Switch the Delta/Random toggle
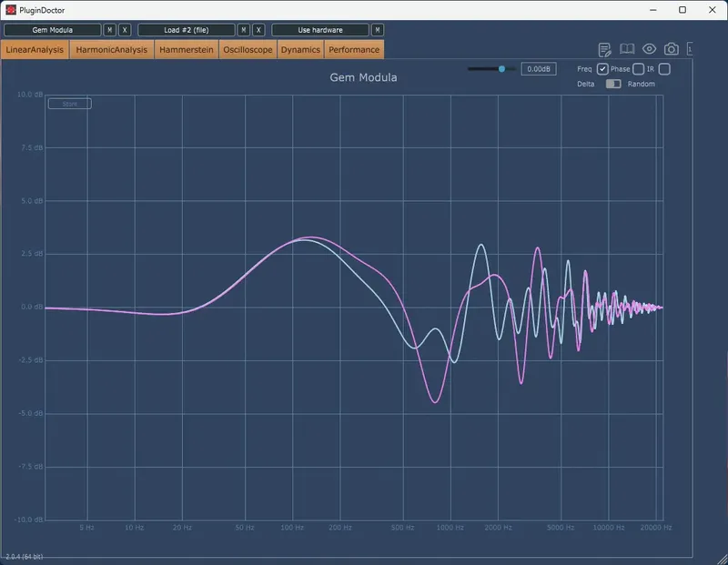The width and height of the screenshot is (728, 565). (612, 84)
